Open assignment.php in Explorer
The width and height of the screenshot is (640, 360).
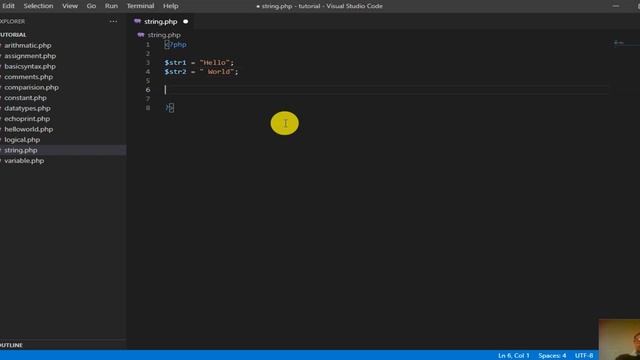click(30, 56)
